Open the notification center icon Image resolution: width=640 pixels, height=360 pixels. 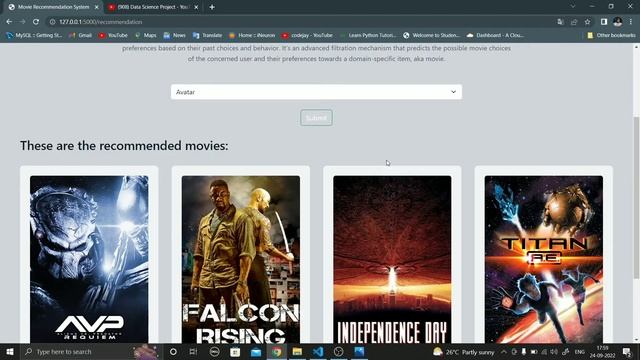pyautogui.click(x=627, y=351)
